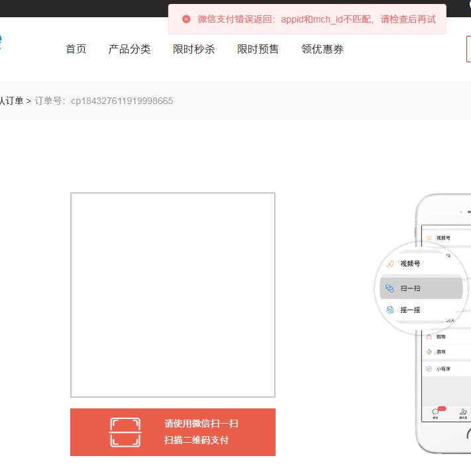471x476 pixels.
Task: Click the WeChat Pay error message text
Action: 317,19
